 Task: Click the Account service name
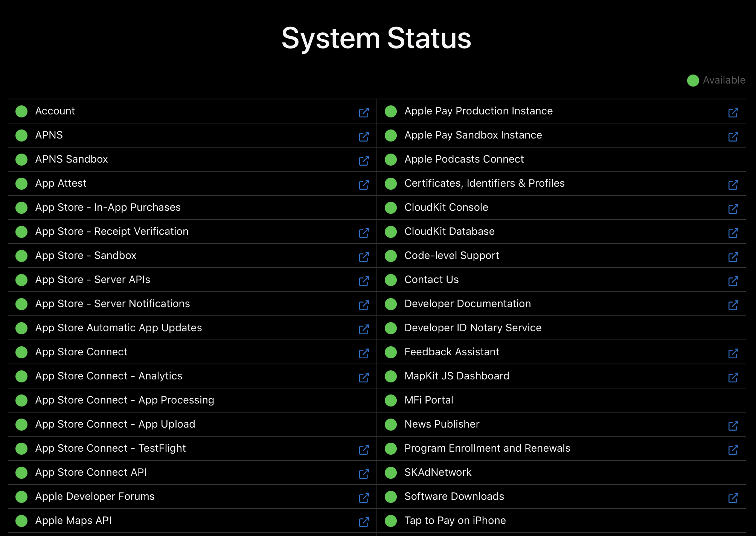(x=55, y=111)
